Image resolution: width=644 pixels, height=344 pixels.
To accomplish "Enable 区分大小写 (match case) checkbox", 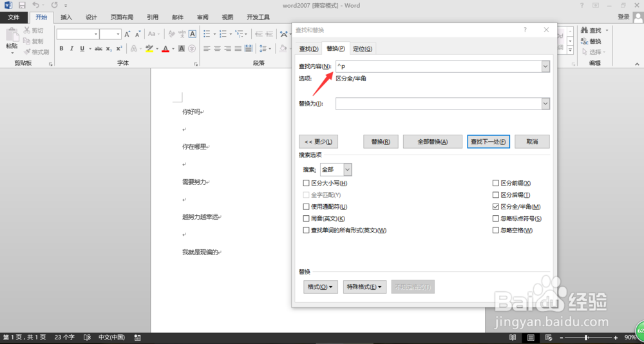I will (305, 183).
